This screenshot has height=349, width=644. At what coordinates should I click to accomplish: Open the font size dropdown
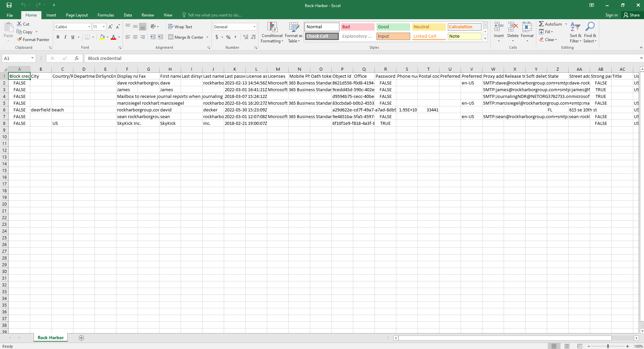pos(104,27)
